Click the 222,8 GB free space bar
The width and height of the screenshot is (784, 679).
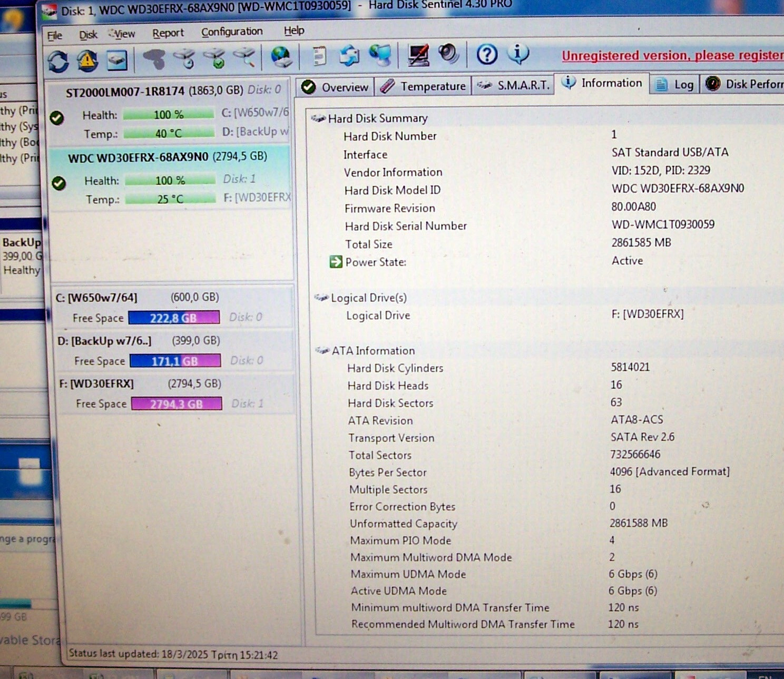pos(174,318)
